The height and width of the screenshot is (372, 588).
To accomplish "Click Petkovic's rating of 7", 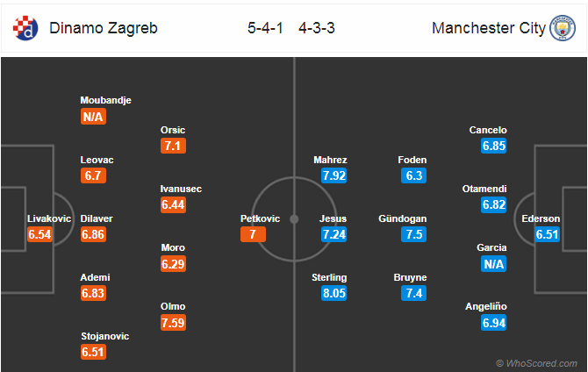I will pos(253,234).
